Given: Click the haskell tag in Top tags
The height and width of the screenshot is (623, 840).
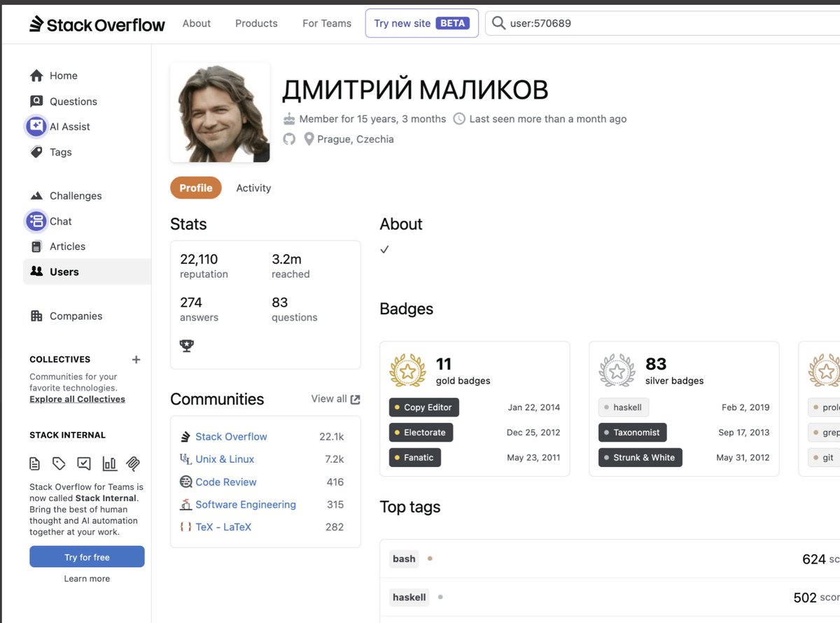Looking at the screenshot, I should tap(409, 598).
